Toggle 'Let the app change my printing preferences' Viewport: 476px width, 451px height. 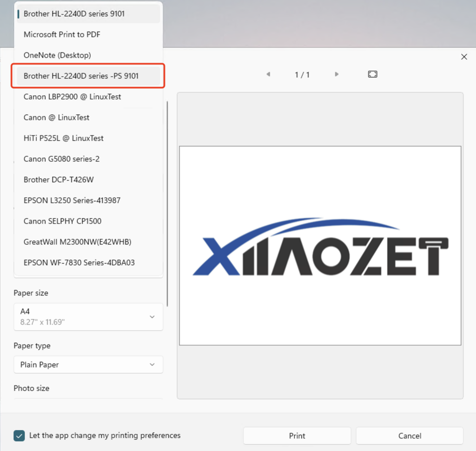[x=19, y=436]
